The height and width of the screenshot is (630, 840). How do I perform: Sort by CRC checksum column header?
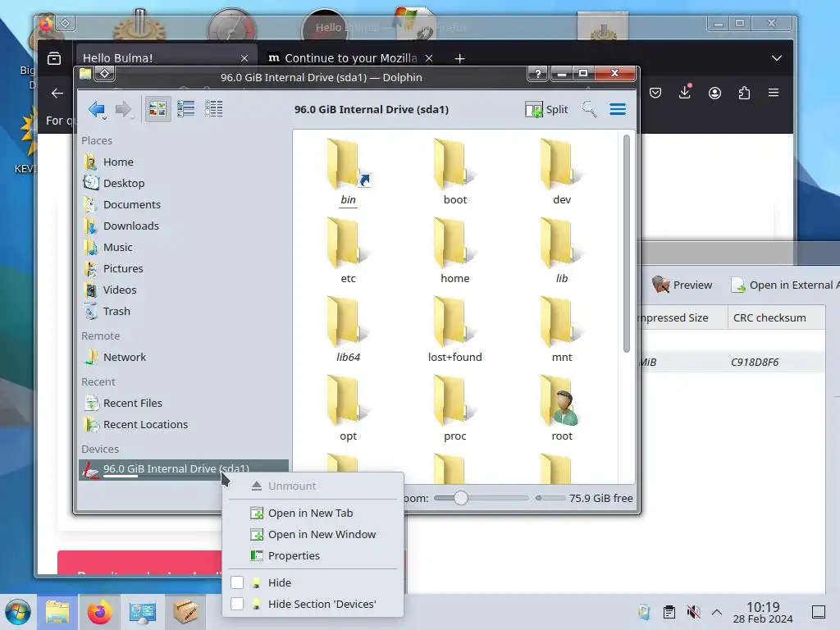coord(776,317)
